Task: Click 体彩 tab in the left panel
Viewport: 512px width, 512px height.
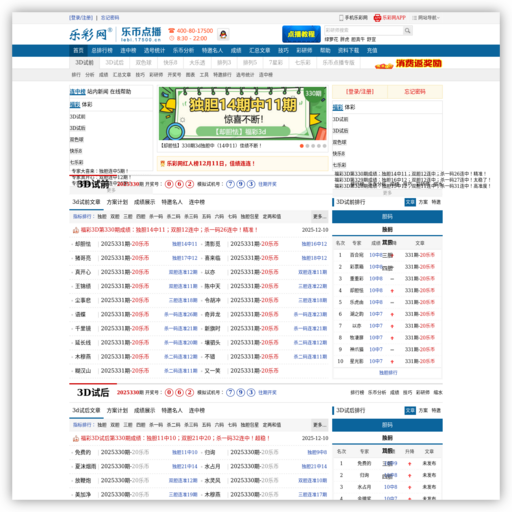Action: point(87,104)
